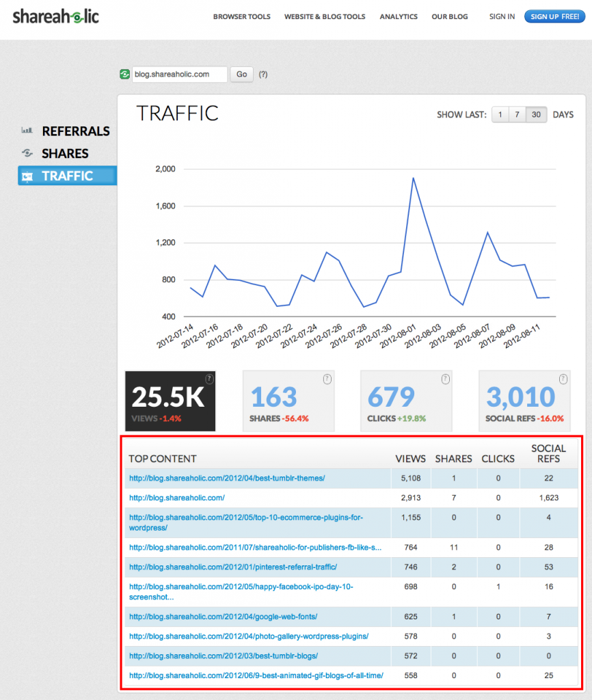Click the Views column header
Screen dimensions: 592x700
(x=410, y=459)
